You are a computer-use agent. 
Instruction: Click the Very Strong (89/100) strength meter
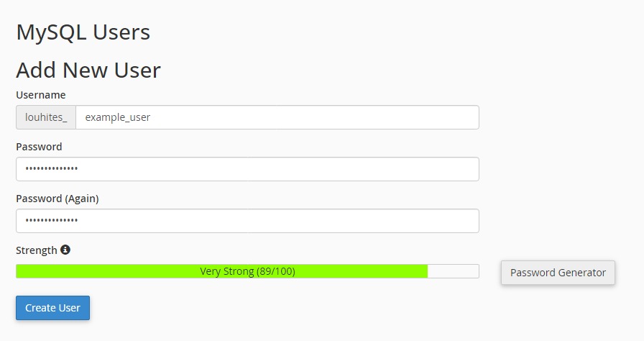coord(247,271)
